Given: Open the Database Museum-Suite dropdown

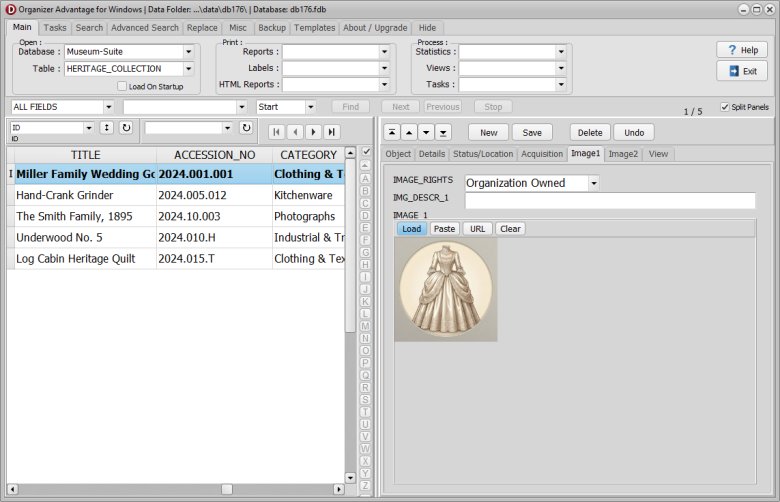Looking at the screenshot, I should [x=188, y=52].
